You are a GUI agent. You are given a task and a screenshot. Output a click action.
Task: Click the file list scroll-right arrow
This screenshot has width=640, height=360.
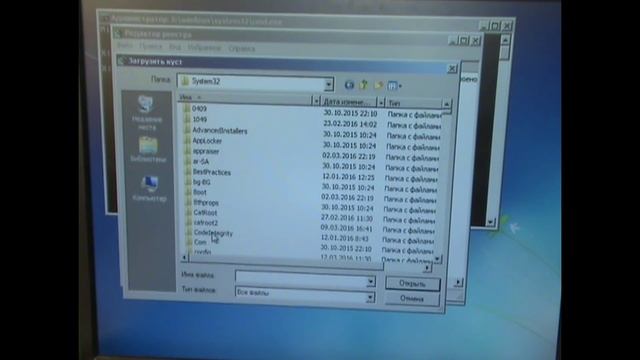pyautogui.click(x=427, y=268)
